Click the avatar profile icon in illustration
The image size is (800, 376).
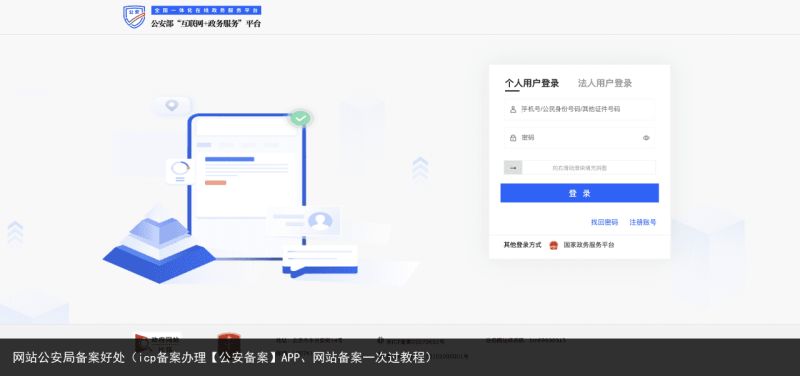(x=320, y=221)
